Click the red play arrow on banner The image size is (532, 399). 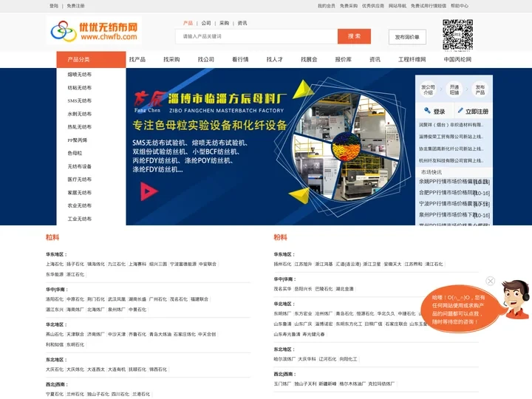[x=149, y=191]
